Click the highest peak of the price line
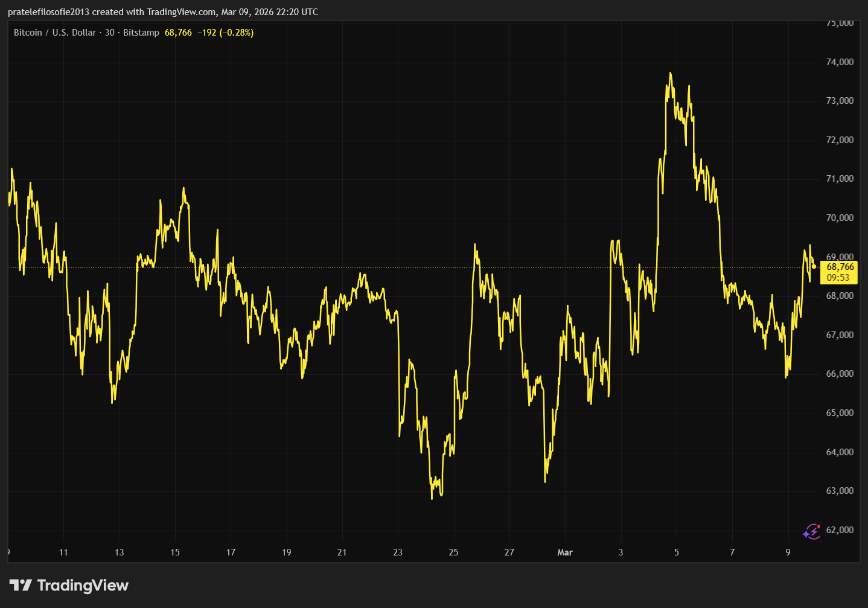The height and width of the screenshot is (608, 868). click(670, 74)
